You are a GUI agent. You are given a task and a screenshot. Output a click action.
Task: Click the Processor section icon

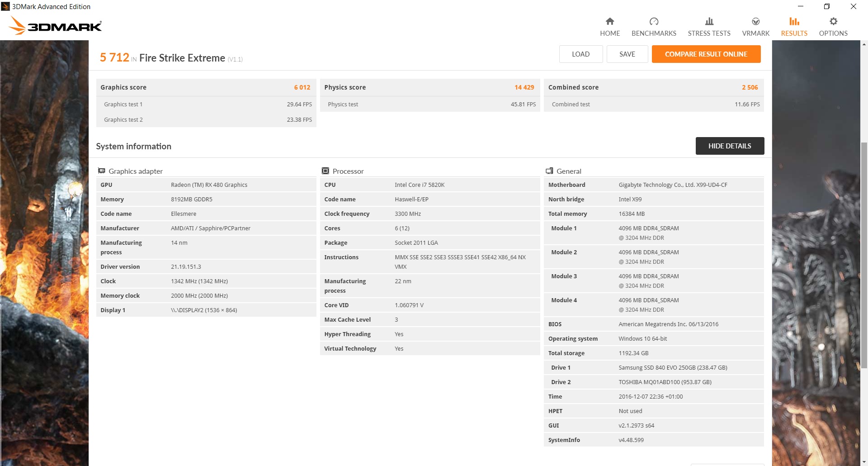[325, 171]
